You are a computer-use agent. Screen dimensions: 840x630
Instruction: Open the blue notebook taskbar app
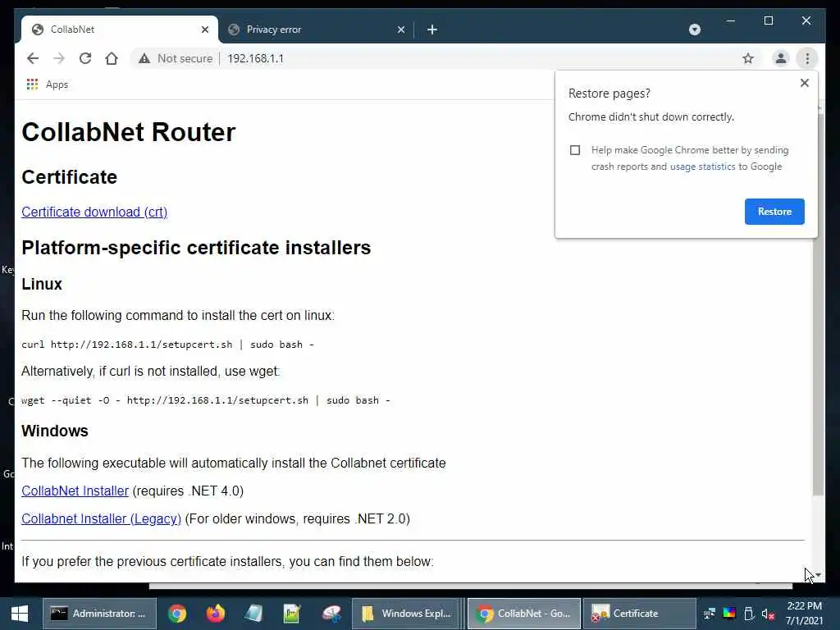pyautogui.click(x=254, y=614)
